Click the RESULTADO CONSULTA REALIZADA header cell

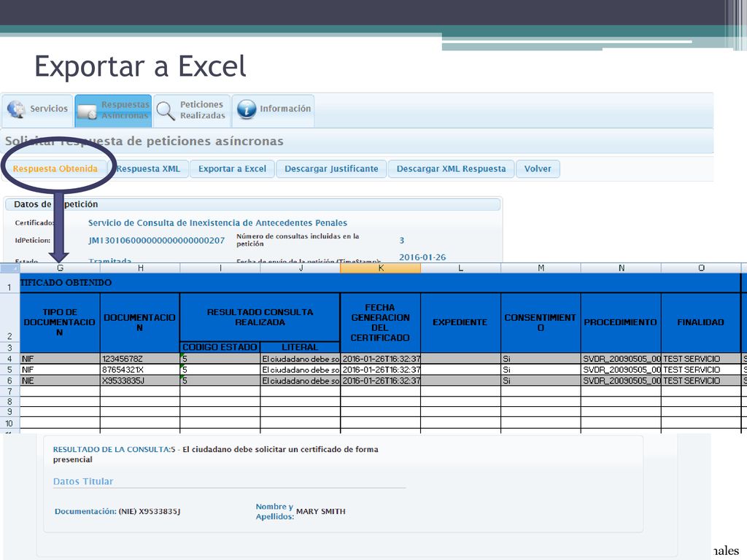click(260, 317)
